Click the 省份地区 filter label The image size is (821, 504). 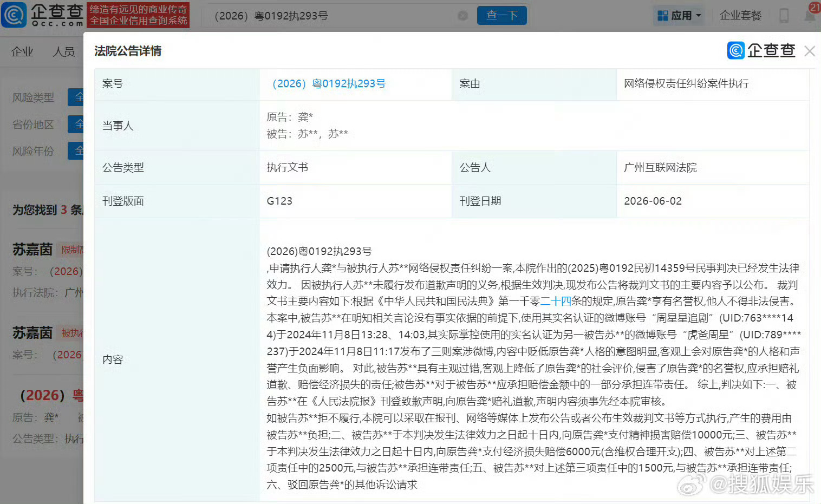33,125
